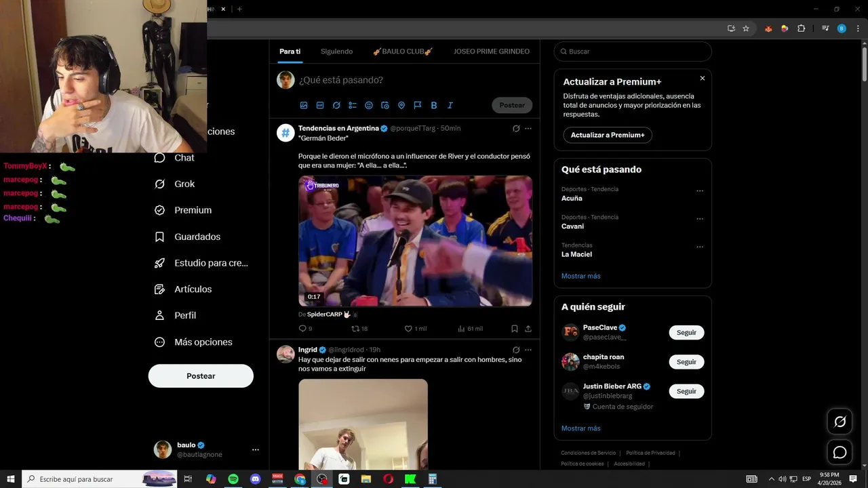Open Opera browser from the taskbar

389,479
